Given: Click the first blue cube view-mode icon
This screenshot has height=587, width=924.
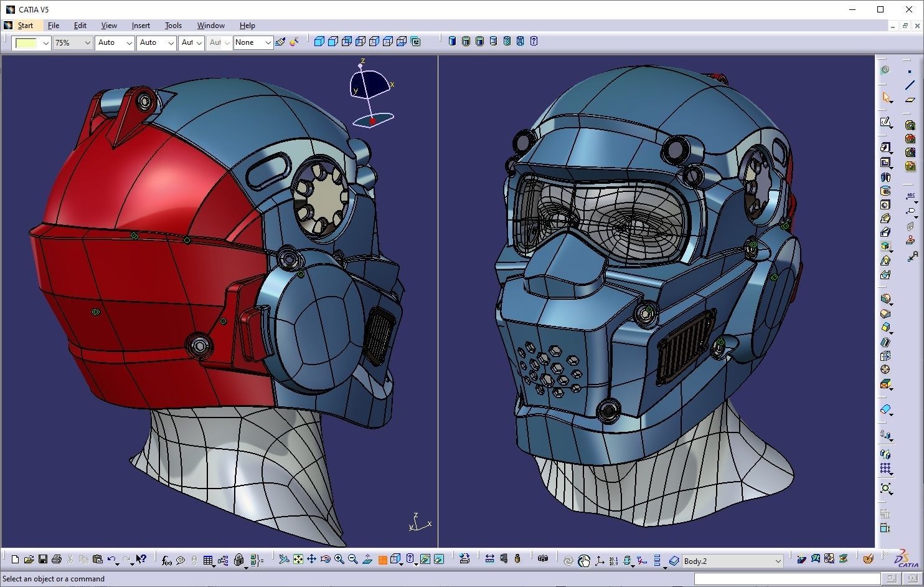Looking at the screenshot, I should tap(319, 42).
